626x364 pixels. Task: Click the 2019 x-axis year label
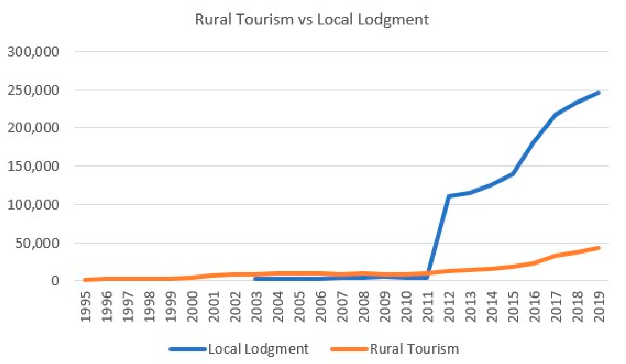599,307
